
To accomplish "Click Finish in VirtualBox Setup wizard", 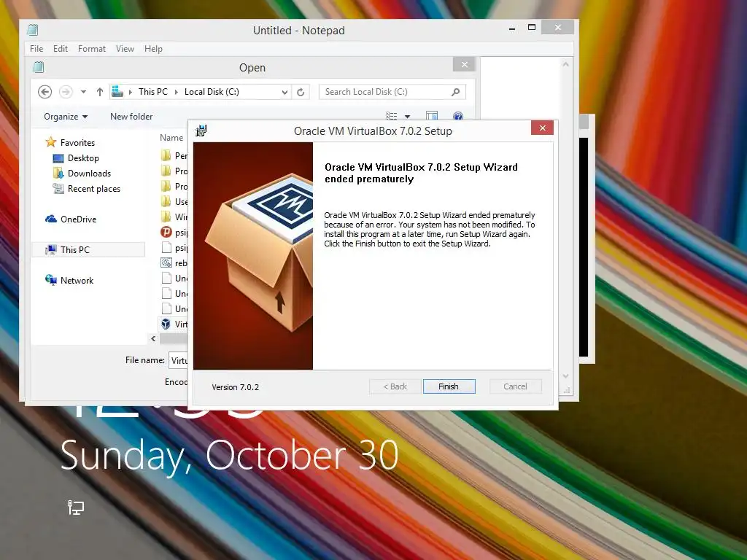I will point(449,386).
